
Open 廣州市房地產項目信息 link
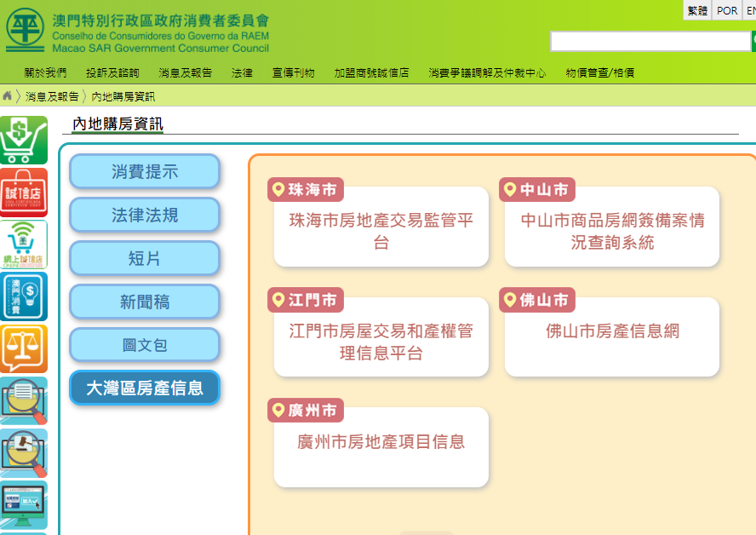[x=381, y=442]
